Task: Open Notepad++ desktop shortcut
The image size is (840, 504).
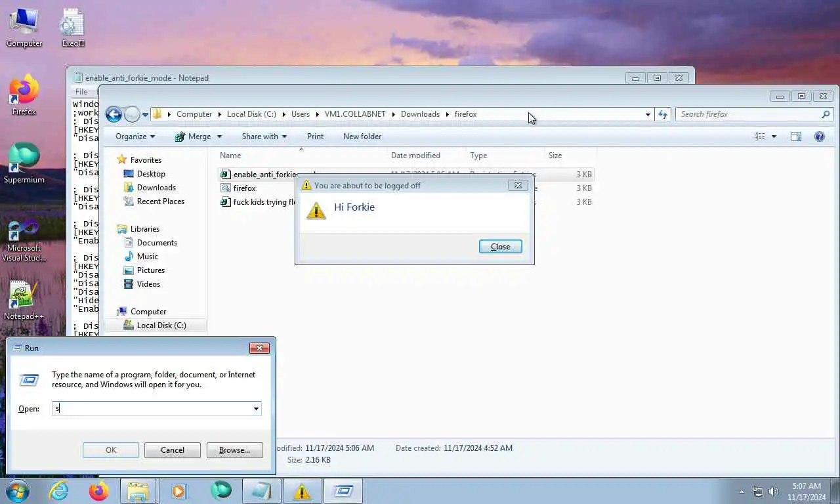Action: 24,301
